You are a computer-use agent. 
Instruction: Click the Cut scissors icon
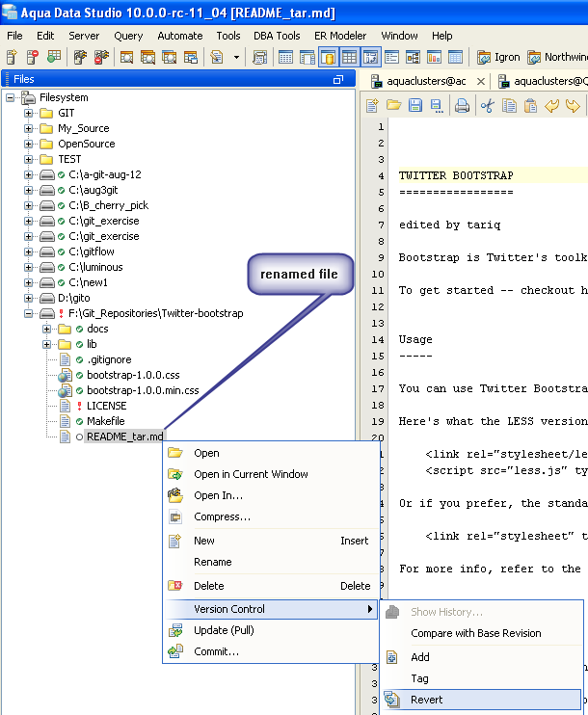click(487, 106)
